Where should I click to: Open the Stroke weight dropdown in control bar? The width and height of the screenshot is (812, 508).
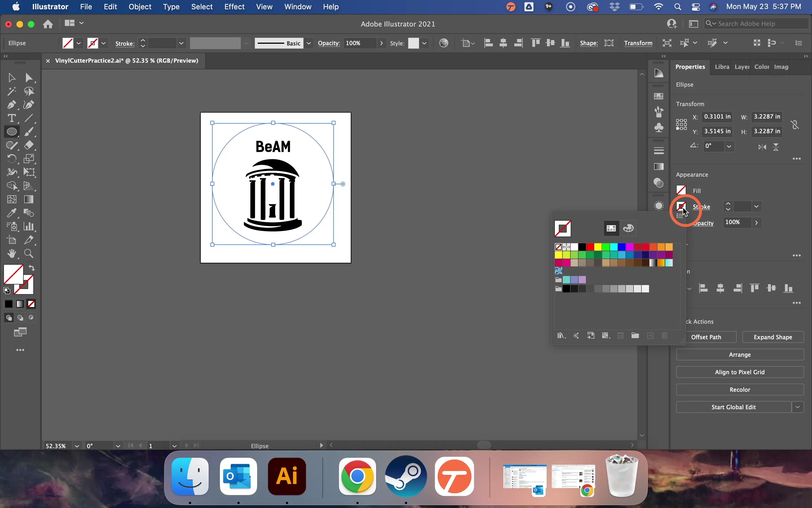(x=181, y=43)
